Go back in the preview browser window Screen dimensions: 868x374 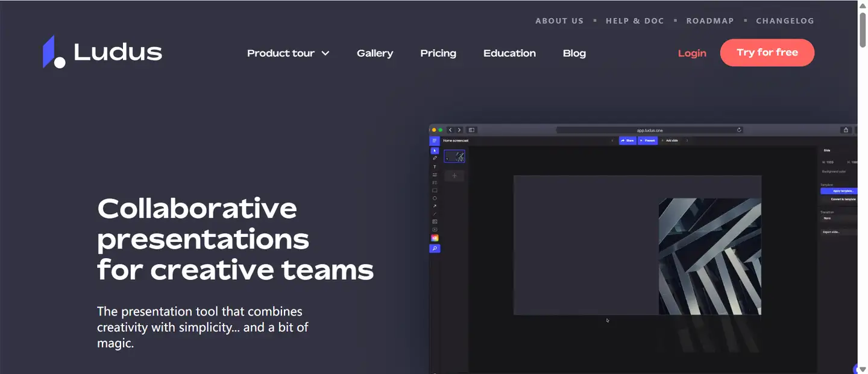[x=450, y=130]
